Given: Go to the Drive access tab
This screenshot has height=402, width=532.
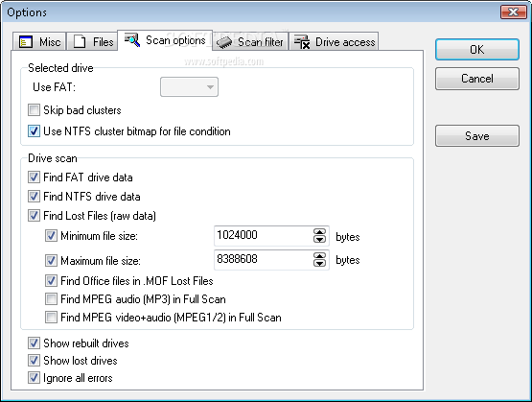Looking at the screenshot, I should click(334, 42).
